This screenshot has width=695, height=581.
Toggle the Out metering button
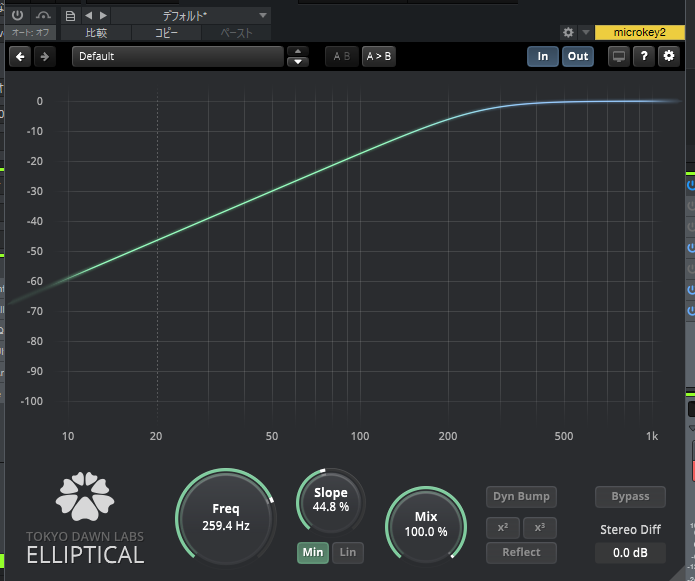point(578,57)
